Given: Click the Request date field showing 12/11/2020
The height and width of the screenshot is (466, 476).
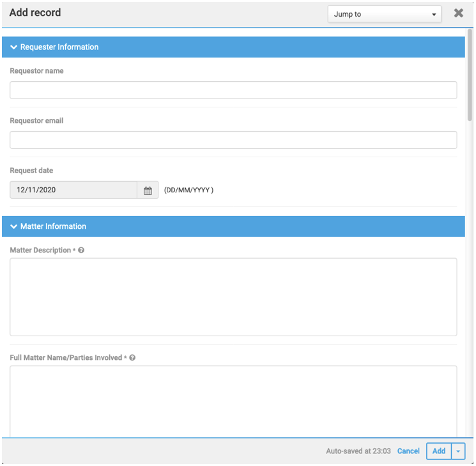Looking at the screenshot, I should pyautogui.click(x=73, y=190).
